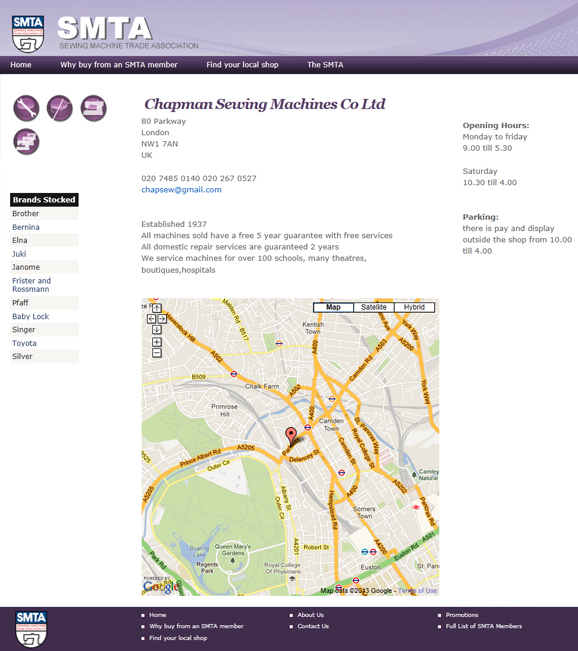Select Elna in Brands Stocked list

coord(44,240)
